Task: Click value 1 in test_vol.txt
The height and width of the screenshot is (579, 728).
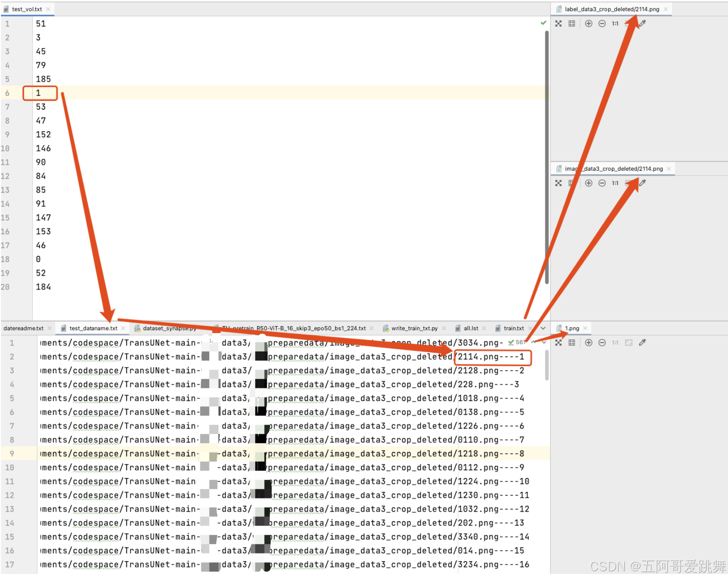Action: 39,93
